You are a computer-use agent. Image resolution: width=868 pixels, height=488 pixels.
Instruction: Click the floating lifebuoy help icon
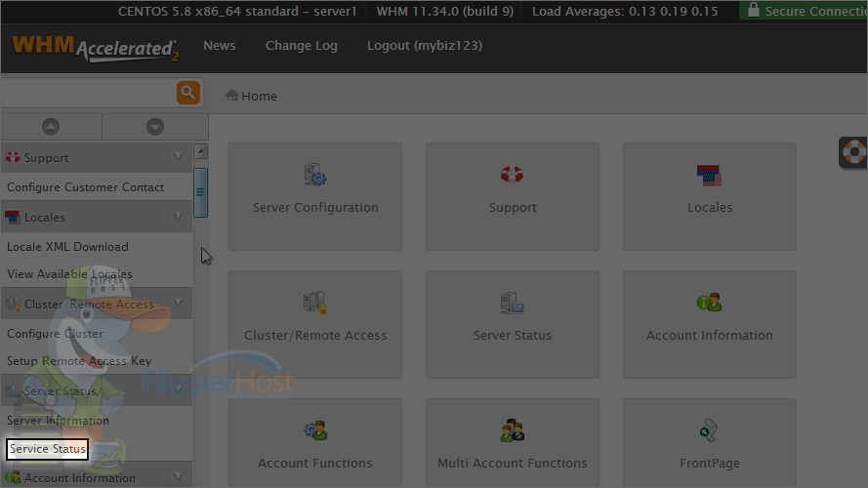tap(853, 151)
